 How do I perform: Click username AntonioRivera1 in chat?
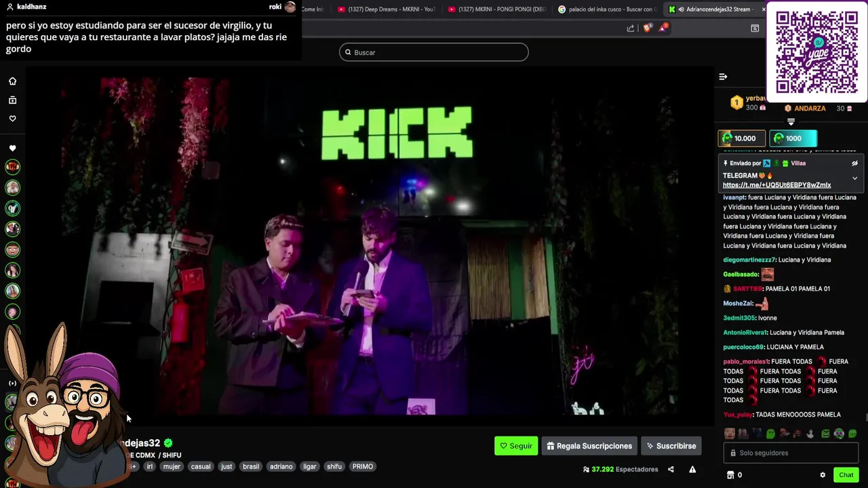click(745, 333)
